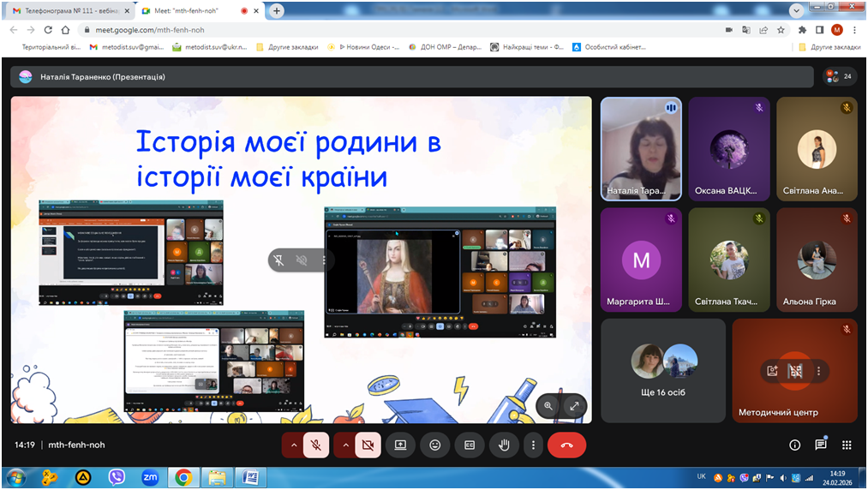
Task: Toggle closed captions in the meeting
Action: tap(469, 445)
